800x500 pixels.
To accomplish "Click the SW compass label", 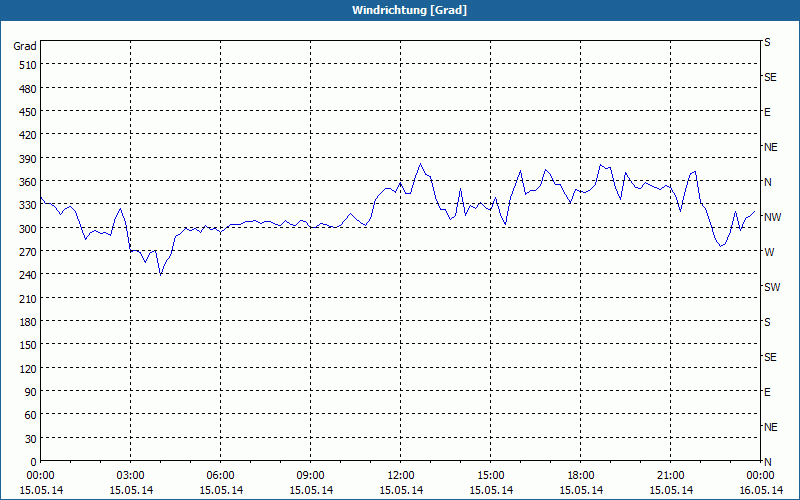I will click(771, 287).
